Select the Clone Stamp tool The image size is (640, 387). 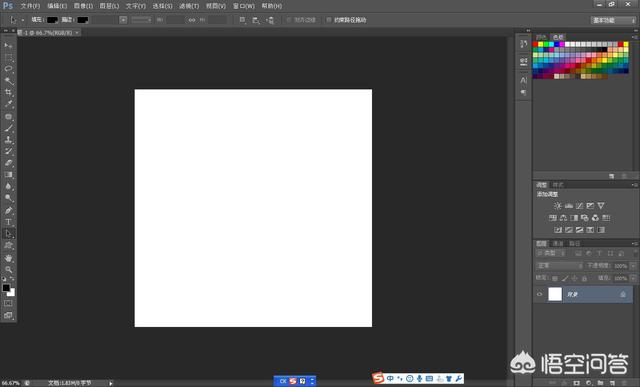[8, 140]
